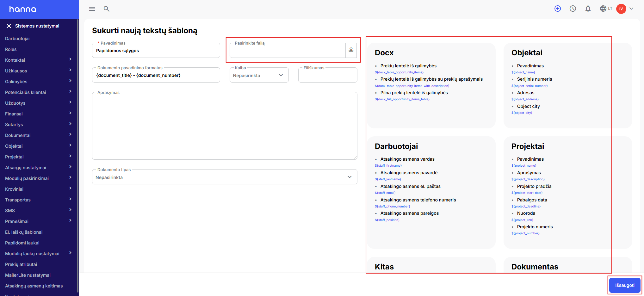This screenshot has height=296, width=644.
Task: Click the ${staff_phone_number} placeholder
Action: coord(393,207)
